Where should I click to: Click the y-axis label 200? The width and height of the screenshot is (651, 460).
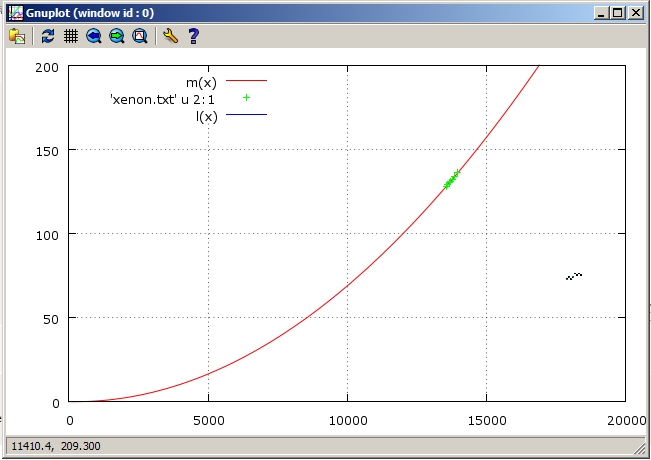(x=47, y=68)
